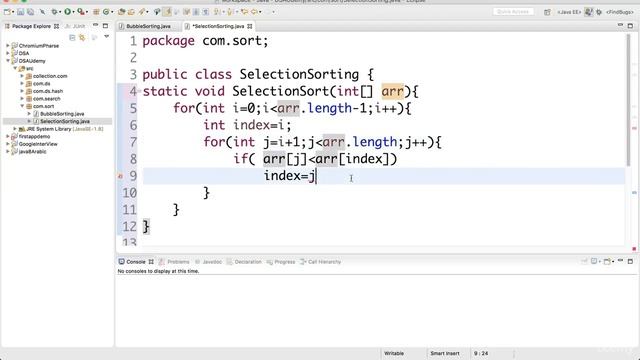Click the Quick Access search field

coord(513,12)
